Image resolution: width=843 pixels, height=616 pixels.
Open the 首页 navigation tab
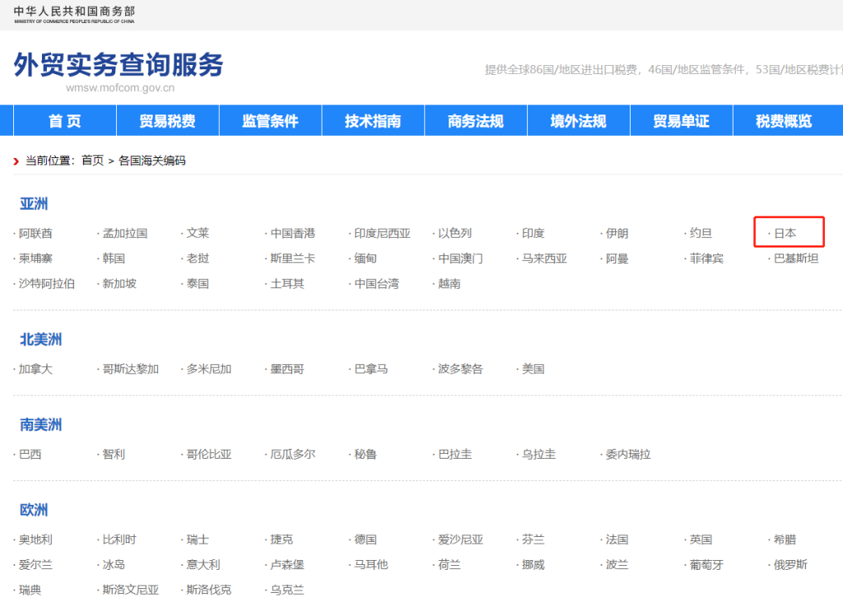tap(65, 120)
